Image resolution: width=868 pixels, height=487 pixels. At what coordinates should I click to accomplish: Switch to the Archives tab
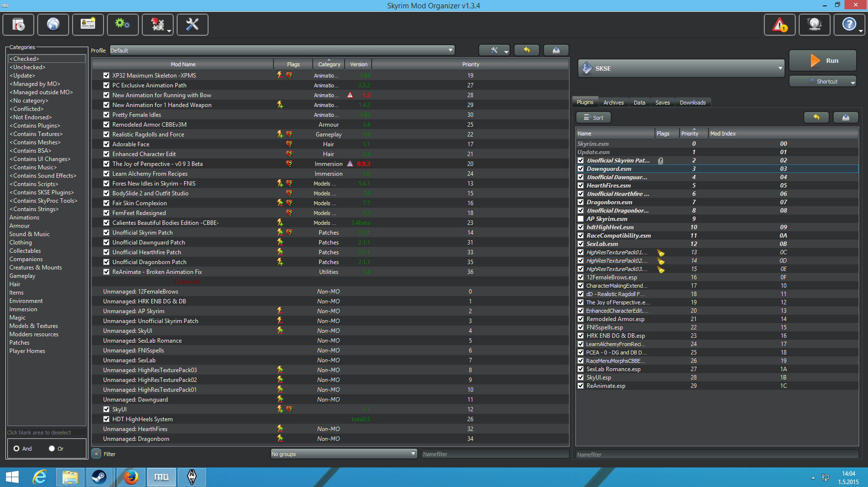[x=614, y=103]
